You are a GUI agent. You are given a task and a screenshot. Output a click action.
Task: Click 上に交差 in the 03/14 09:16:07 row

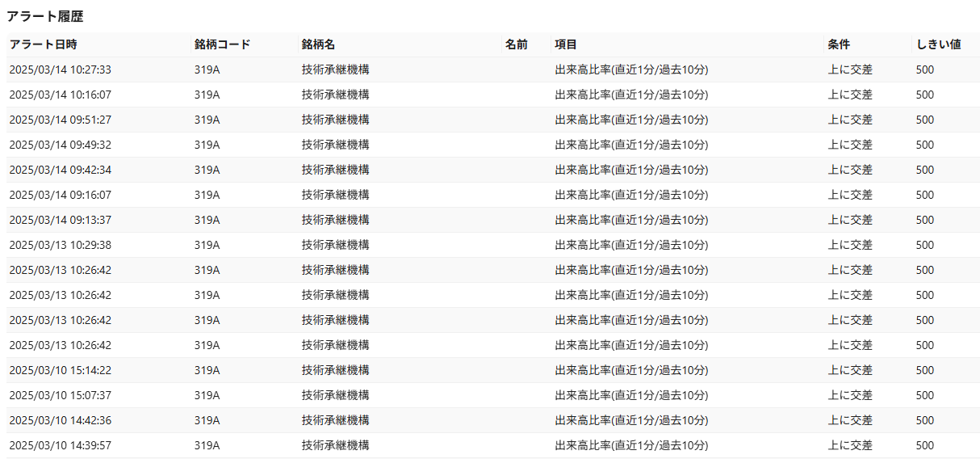[850, 195]
